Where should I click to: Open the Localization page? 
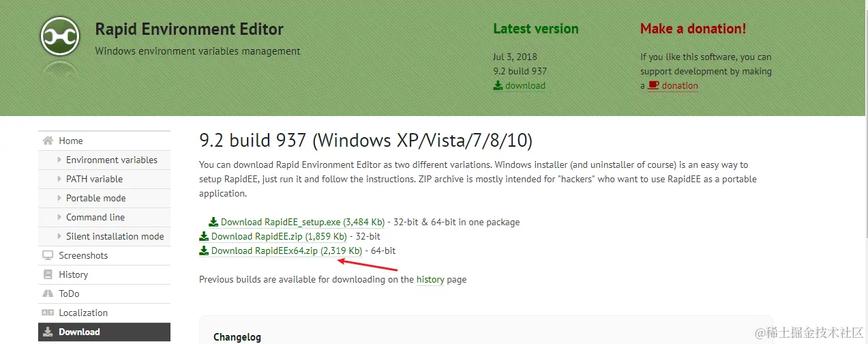[x=104, y=313]
